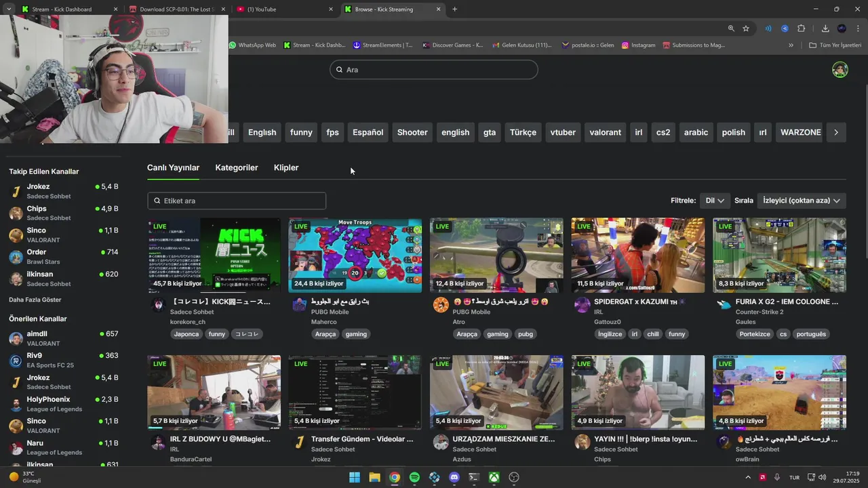
Task: Open the Chips avatar in followed channels
Action: (x=16, y=213)
